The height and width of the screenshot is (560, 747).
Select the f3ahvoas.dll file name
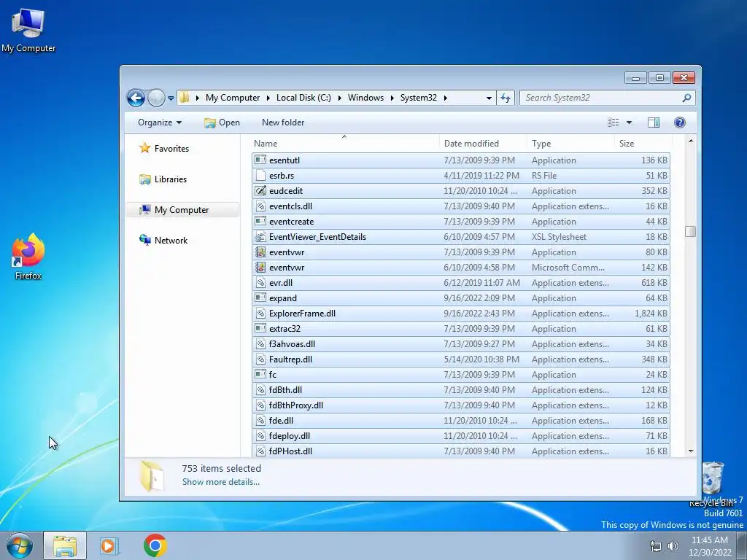click(292, 344)
